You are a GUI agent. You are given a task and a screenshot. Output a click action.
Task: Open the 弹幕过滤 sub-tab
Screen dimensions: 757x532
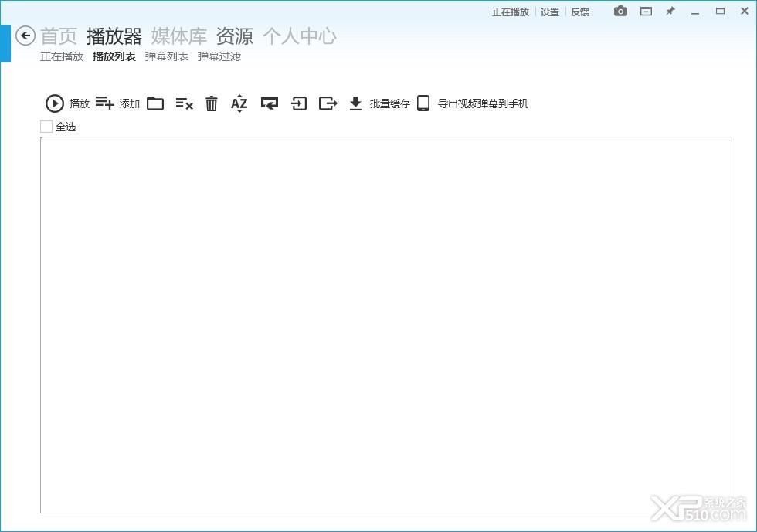click(219, 56)
